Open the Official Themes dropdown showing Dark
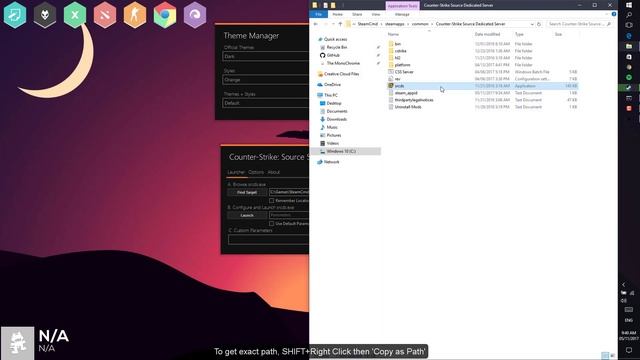This screenshot has height=360, width=640. click(x=266, y=56)
